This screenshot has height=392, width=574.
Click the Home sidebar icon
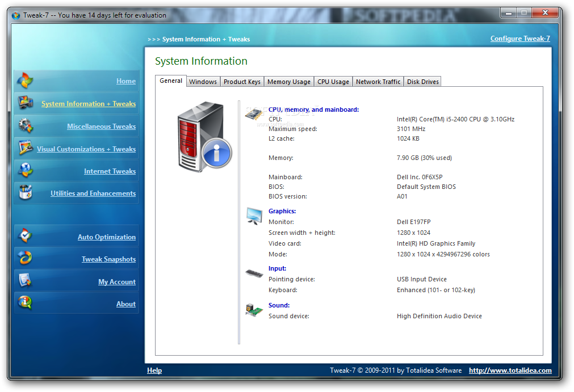pyautogui.click(x=25, y=81)
